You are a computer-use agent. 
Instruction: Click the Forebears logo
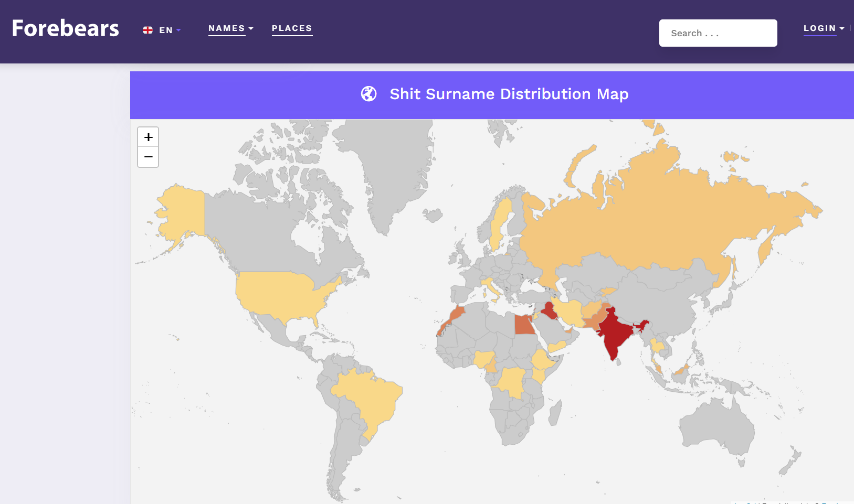click(x=66, y=28)
